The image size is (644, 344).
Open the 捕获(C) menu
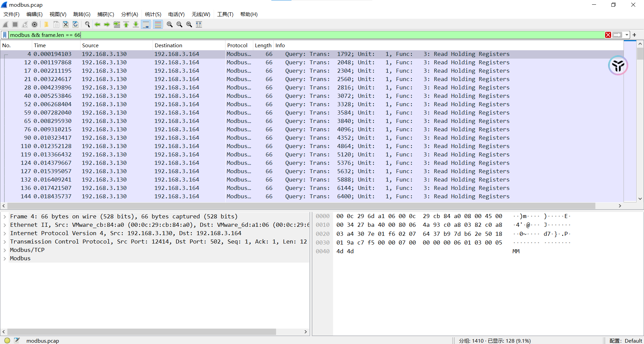point(106,14)
